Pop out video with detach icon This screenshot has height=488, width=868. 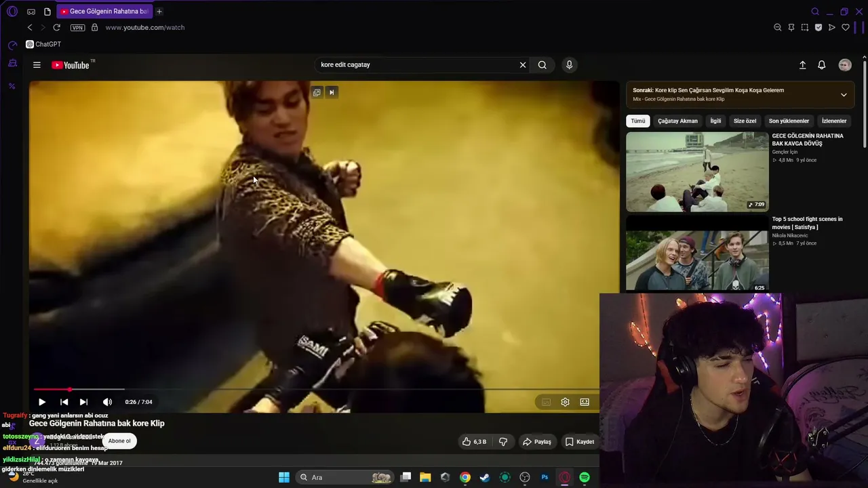point(317,92)
